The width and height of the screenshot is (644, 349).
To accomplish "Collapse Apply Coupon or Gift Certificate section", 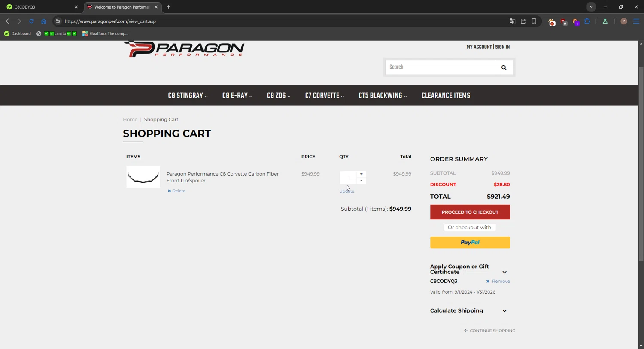I will click(504, 272).
